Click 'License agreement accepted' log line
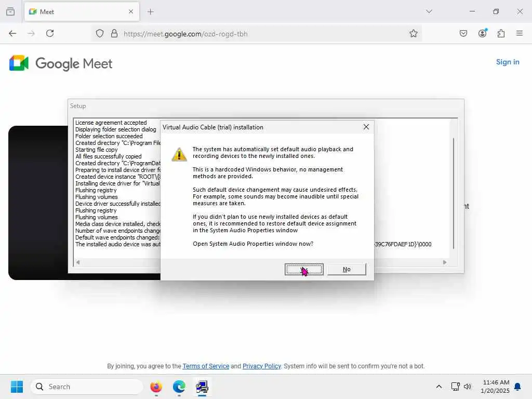Screen dimensions: 532x399 click(x=111, y=123)
